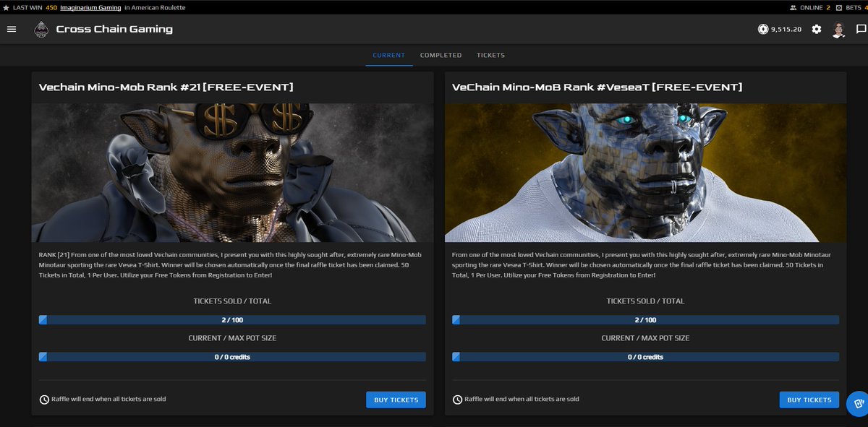The width and height of the screenshot is (868, 427).
Task: Buy tickets for Mino-MoB Rank #VeseaT
Action: pos(809,400)
